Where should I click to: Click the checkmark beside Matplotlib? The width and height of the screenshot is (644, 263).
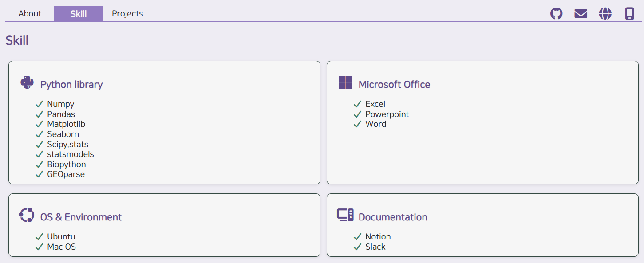39,124
